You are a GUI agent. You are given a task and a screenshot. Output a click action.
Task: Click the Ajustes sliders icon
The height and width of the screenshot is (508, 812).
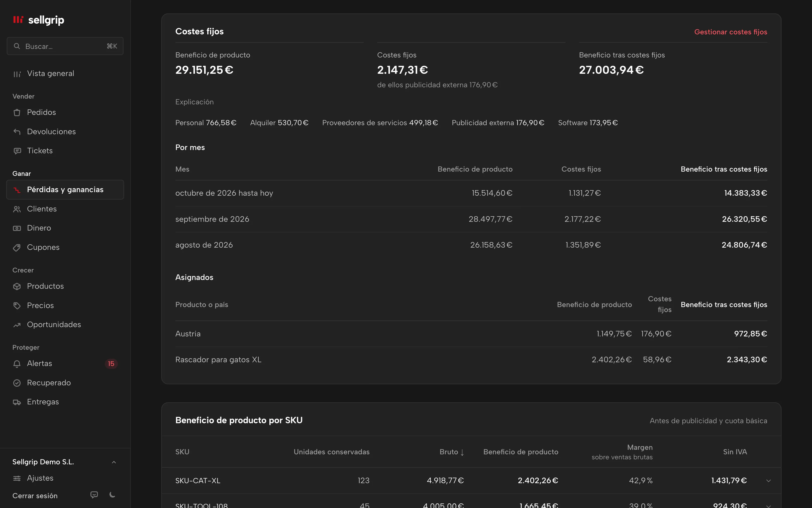click(17, 478)
